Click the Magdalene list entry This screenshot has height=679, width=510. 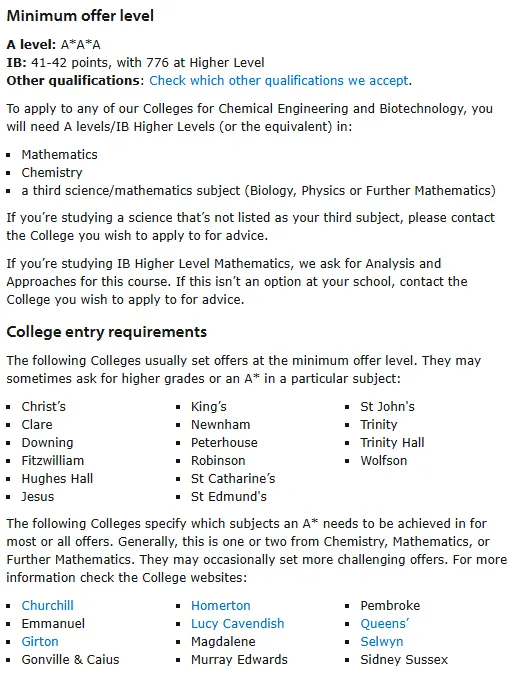(x=223, y=641)
